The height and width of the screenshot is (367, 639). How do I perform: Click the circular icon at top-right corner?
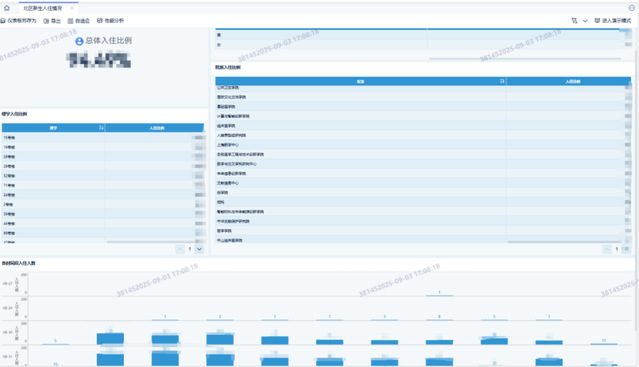click(632, 8)
